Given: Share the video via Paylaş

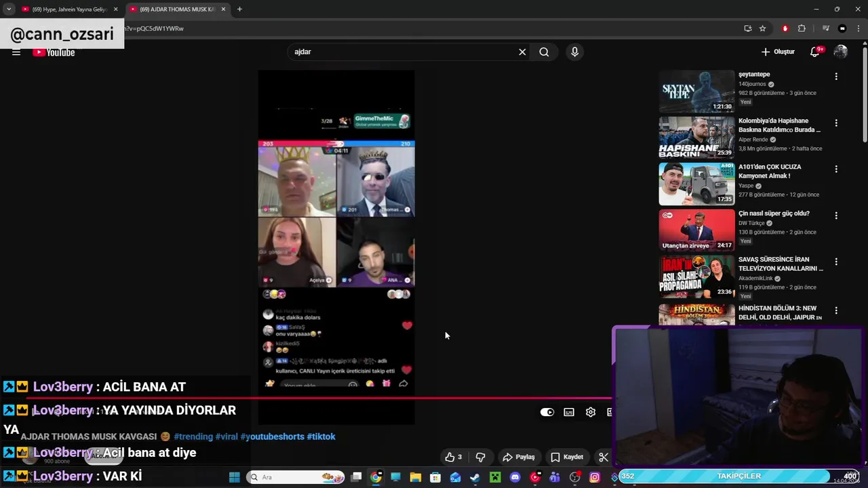Looking at the screenshot, I should click(519, 457).
